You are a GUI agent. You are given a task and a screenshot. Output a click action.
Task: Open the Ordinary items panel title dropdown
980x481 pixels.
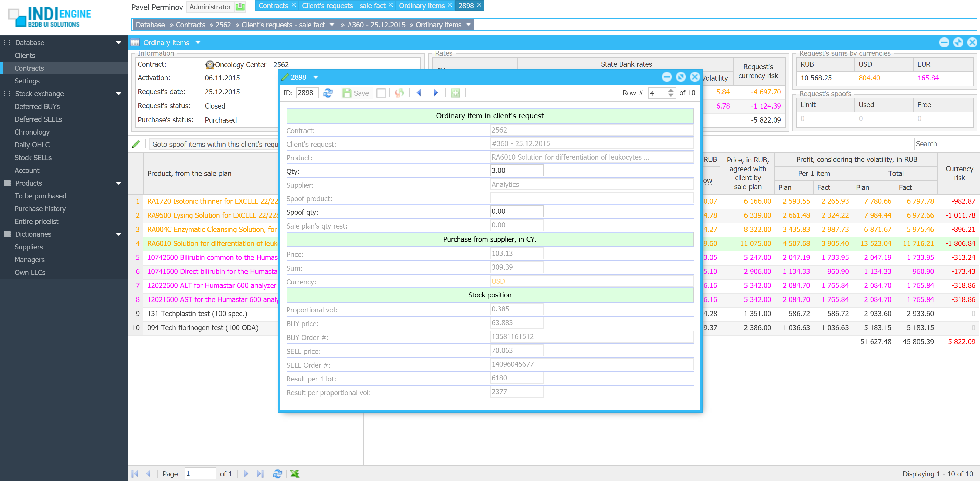[198, 43]
